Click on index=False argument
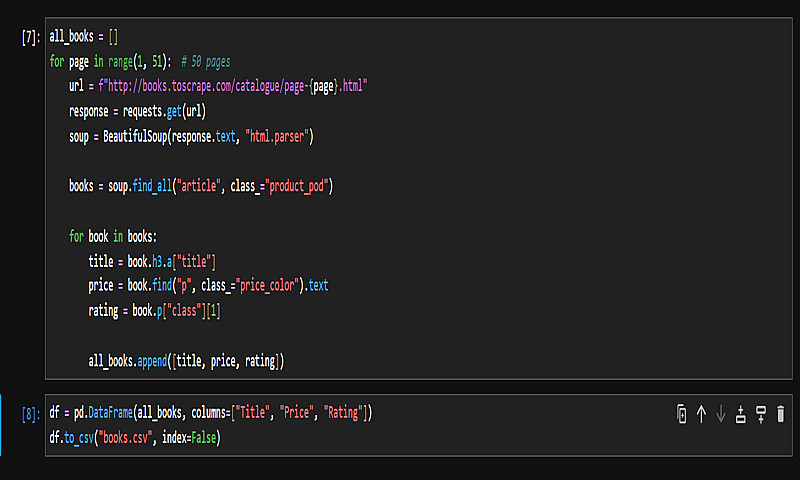The image size is (800, 480). pyautogui.click(x=189, y=438)
